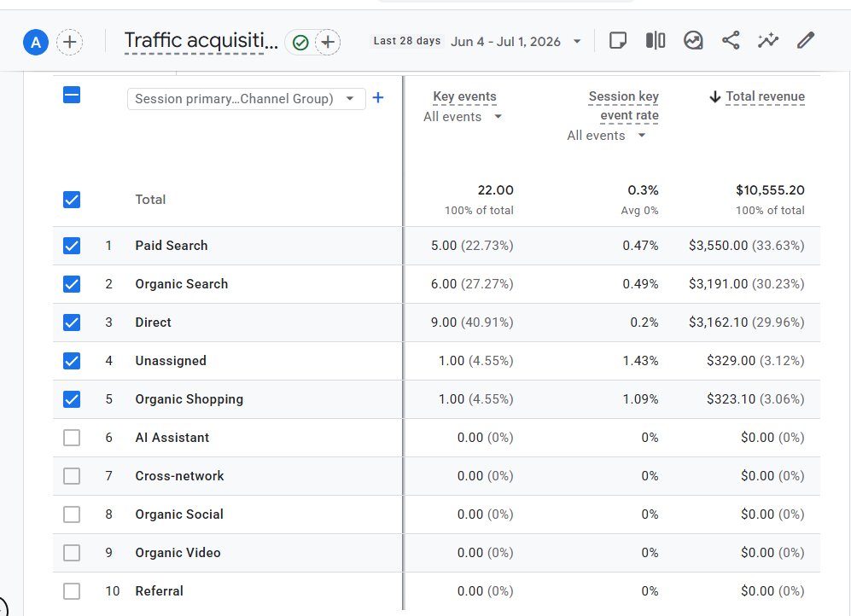Screen dimensions: 851x616
Task: Click the Key events column header
Action: point(464,96)
